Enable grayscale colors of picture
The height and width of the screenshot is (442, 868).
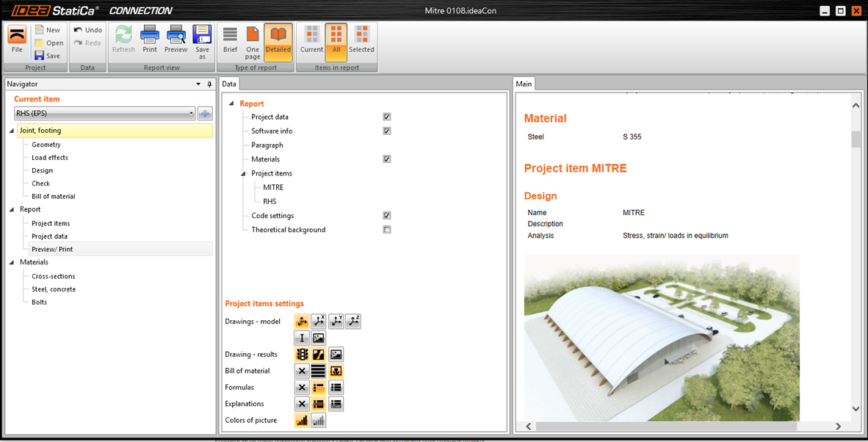(319, 421)
